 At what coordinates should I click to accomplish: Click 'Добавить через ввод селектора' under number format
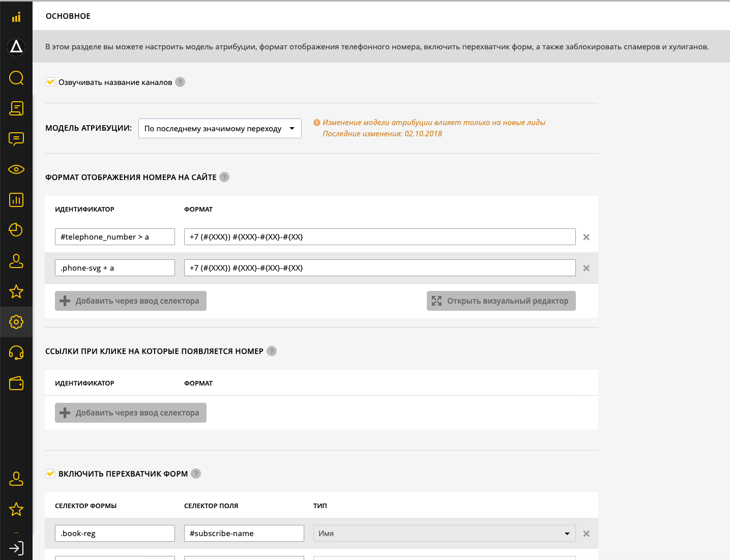tap(131, 301)
